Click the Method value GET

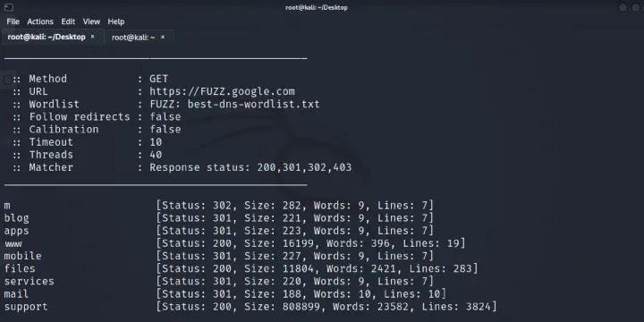[x=158, y=79]
